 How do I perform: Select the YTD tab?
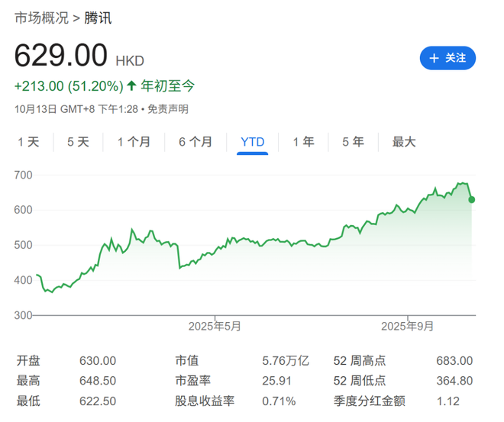click(253, 142)
